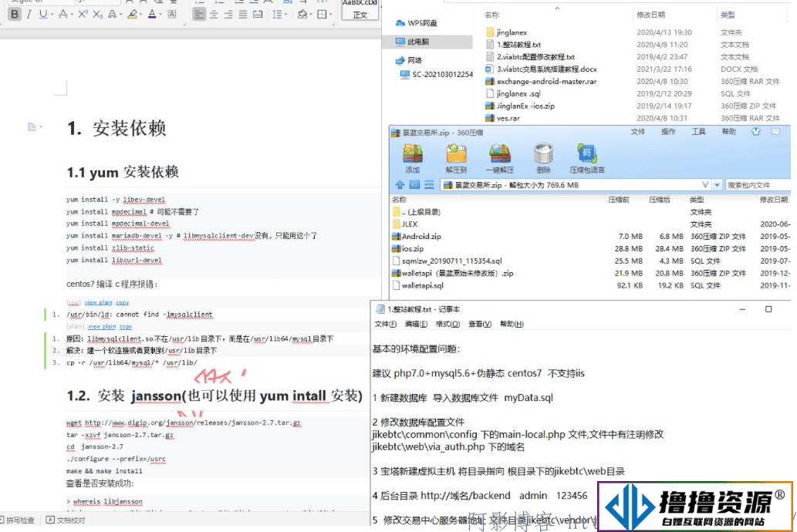The image size is (797, 532).
Task: Go up one folder level in 360压缩
Action: pyautogui.click(x=400, y=184)
